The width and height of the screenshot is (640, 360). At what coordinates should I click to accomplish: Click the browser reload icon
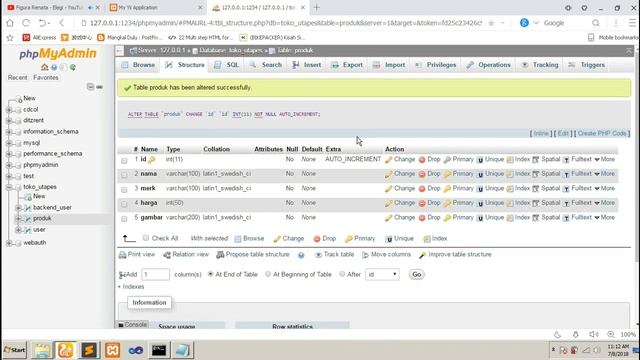(26, 23)
